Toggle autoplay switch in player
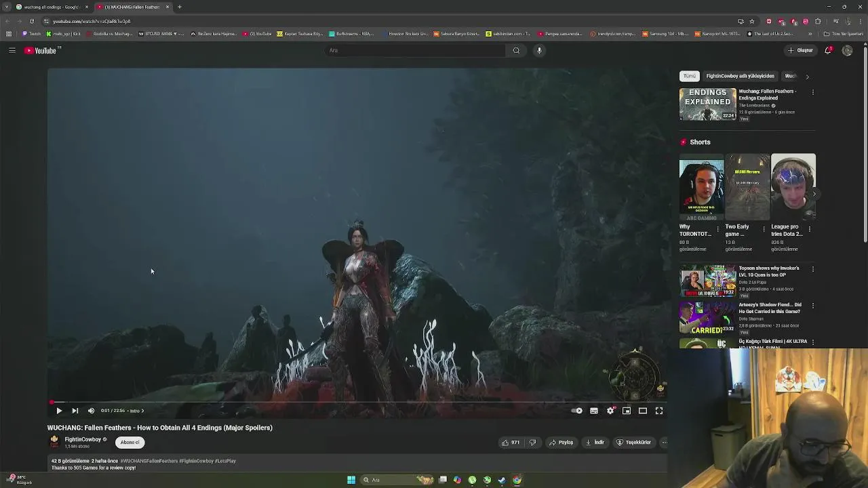The height and width of the screenshot is (488, 868). pos(577,411)
